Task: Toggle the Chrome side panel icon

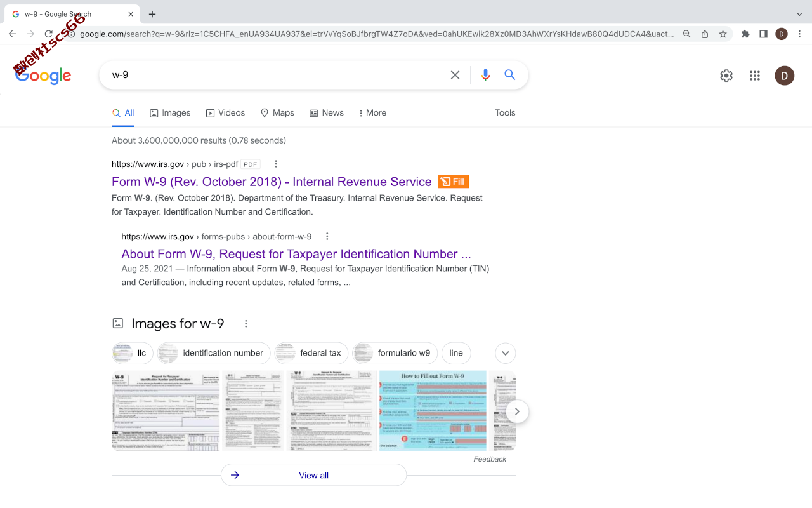Action: click(763, 34)
